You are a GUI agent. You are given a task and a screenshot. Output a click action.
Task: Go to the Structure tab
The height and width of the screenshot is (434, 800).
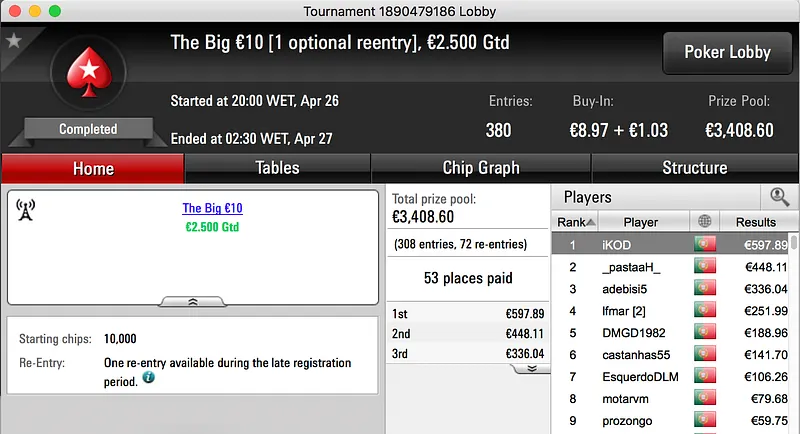click(694, 168)
